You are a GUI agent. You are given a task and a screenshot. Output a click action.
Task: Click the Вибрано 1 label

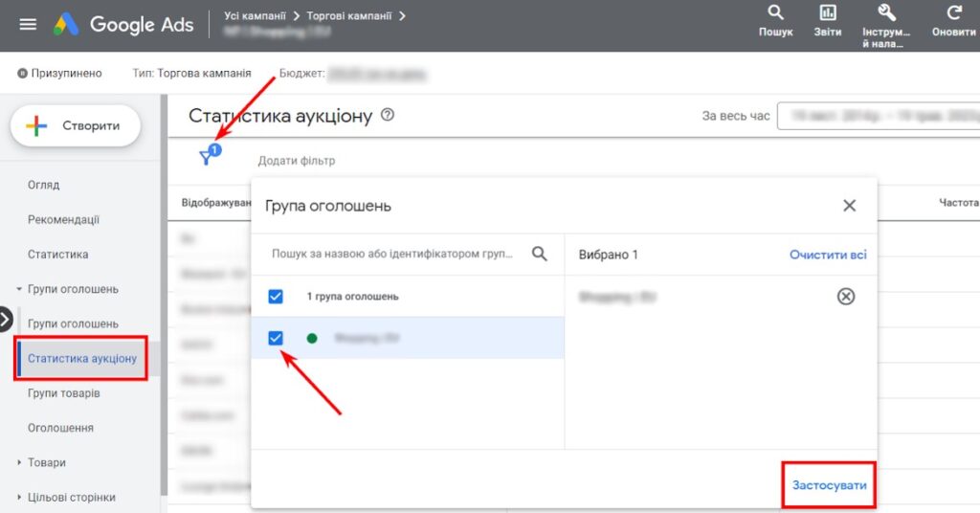click(x=608, y=255)
